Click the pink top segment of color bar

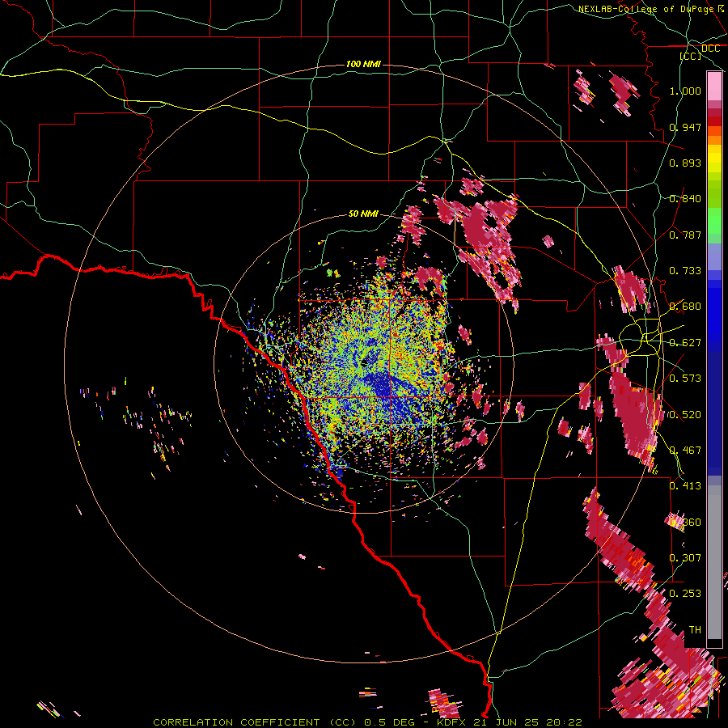[x=714, y=87]
